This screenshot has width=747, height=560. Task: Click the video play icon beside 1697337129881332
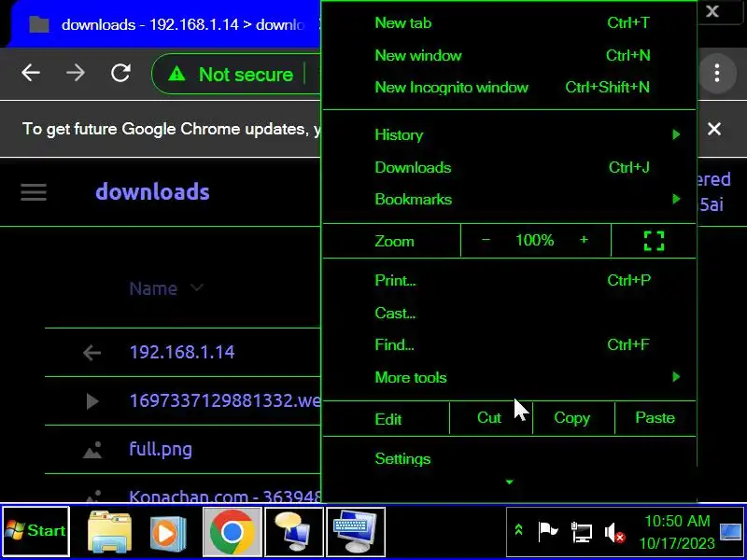[x=92, y=401]
